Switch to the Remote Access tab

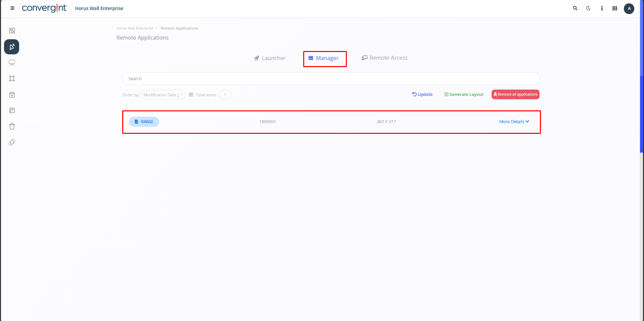click(384, 58)
